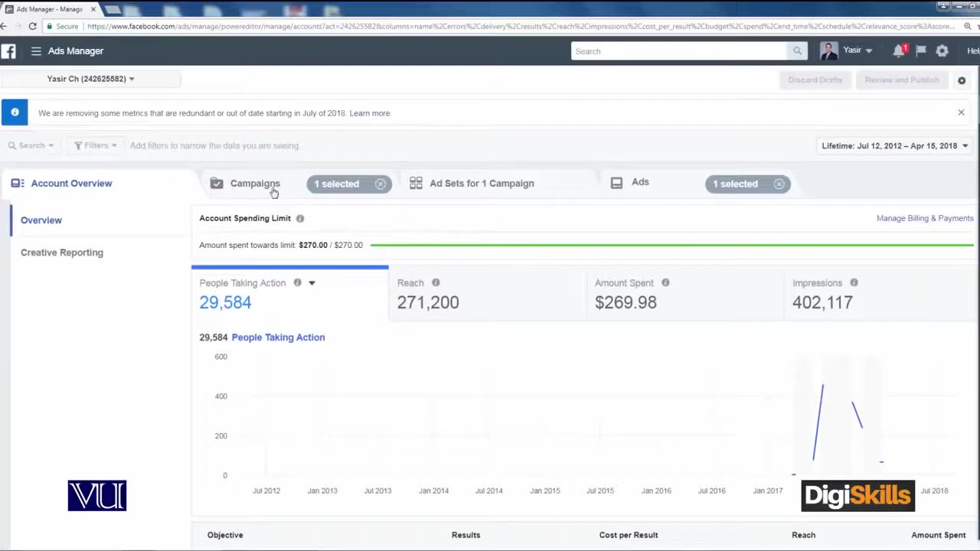
Task: Show info for Reach metric
Action: (436, 282)
